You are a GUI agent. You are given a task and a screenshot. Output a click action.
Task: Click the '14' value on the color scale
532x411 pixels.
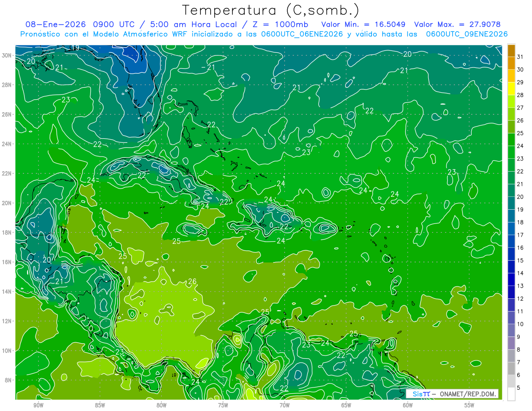tap(520, 274)
